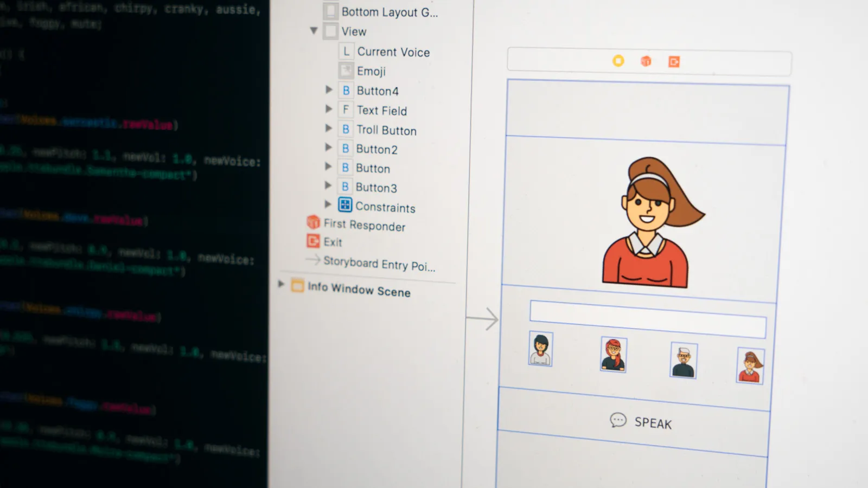Select the Constraints icon in outline
The image size is (868, 488).
[x=345, y=205]
